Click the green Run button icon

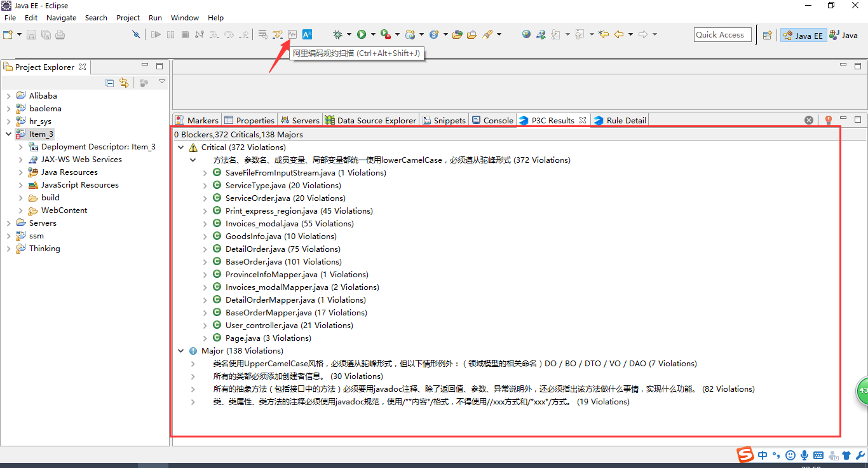pyautogui.click(x=362, y=34)
